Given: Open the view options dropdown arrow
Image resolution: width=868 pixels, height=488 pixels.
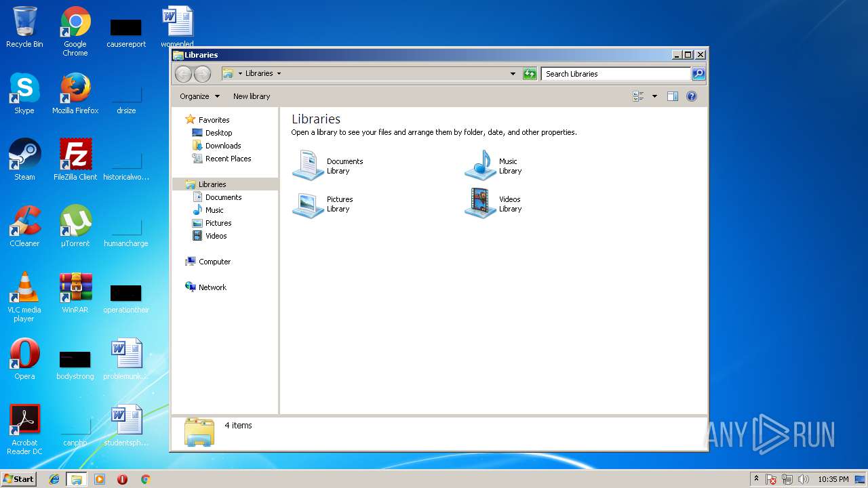Looking at the screenshot, I should tap(654, 96).
